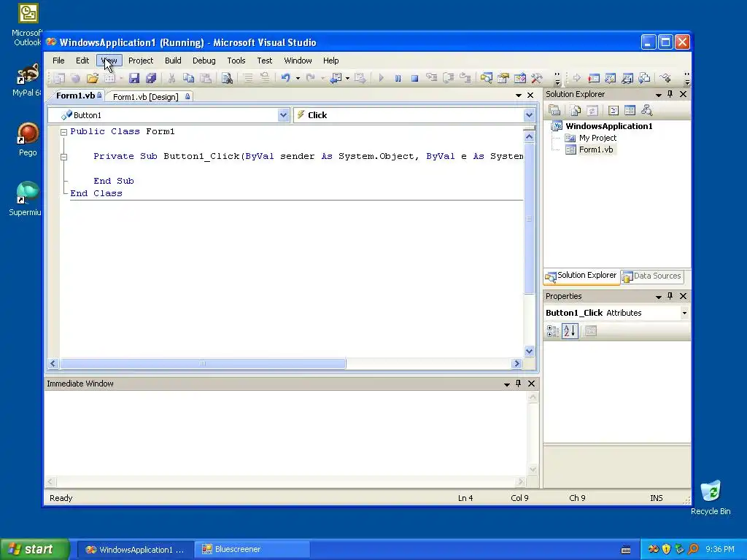Switch to Bluescreener taskbar button

click(252, 549)
